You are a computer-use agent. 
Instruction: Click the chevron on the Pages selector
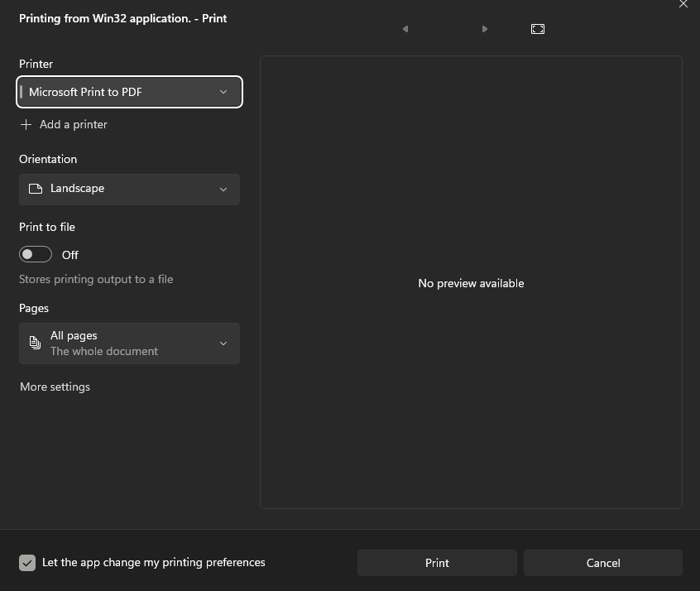223,343
